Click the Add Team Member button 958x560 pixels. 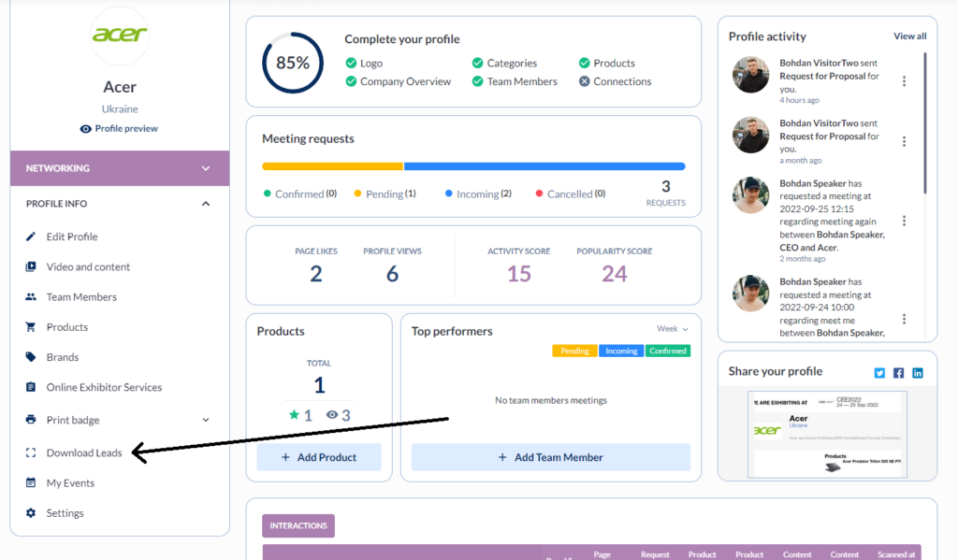550,457
